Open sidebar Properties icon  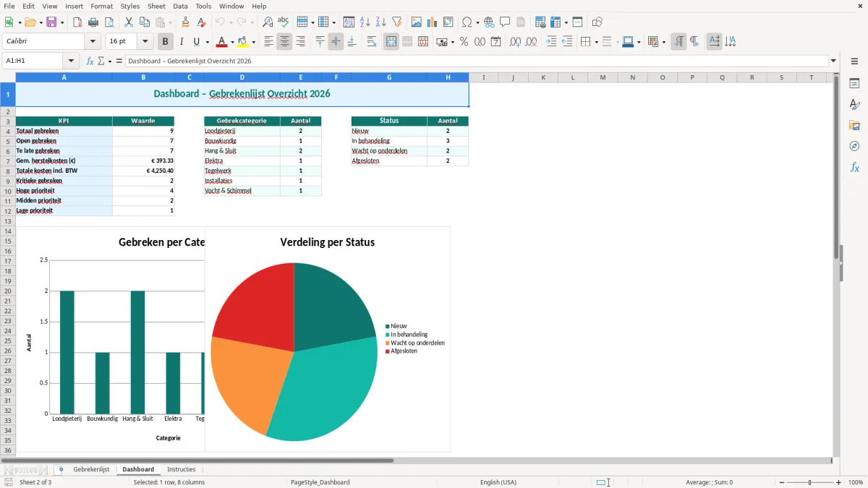855,84
